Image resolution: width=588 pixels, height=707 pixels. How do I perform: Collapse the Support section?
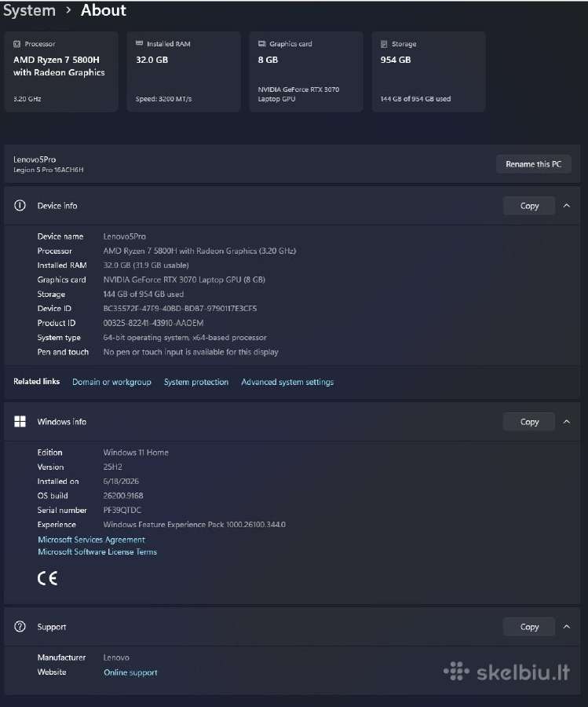567,626
